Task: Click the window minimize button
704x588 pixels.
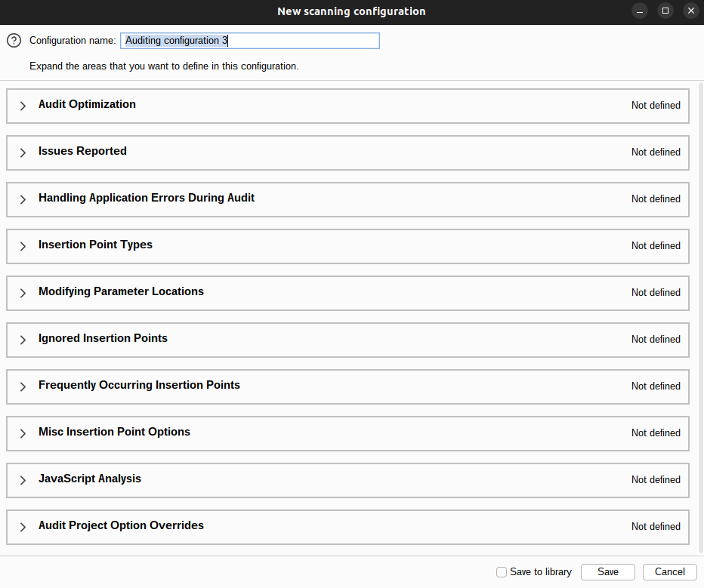Action: point(640,11)
